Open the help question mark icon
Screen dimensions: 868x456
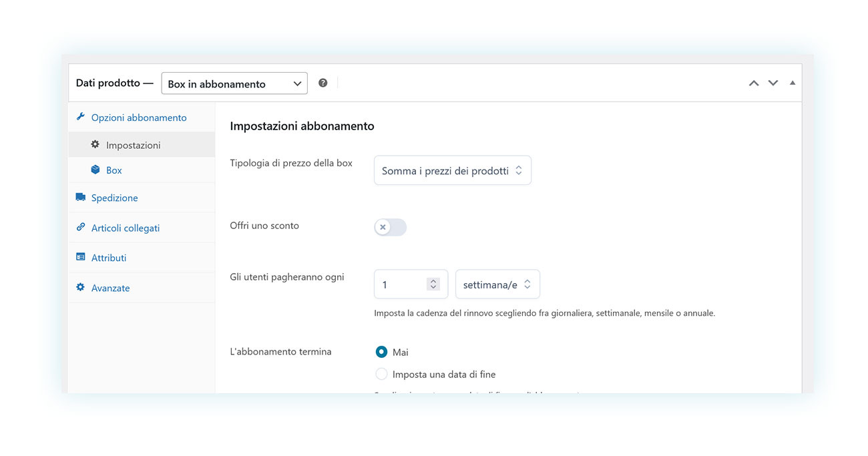(x=322, y=82)
